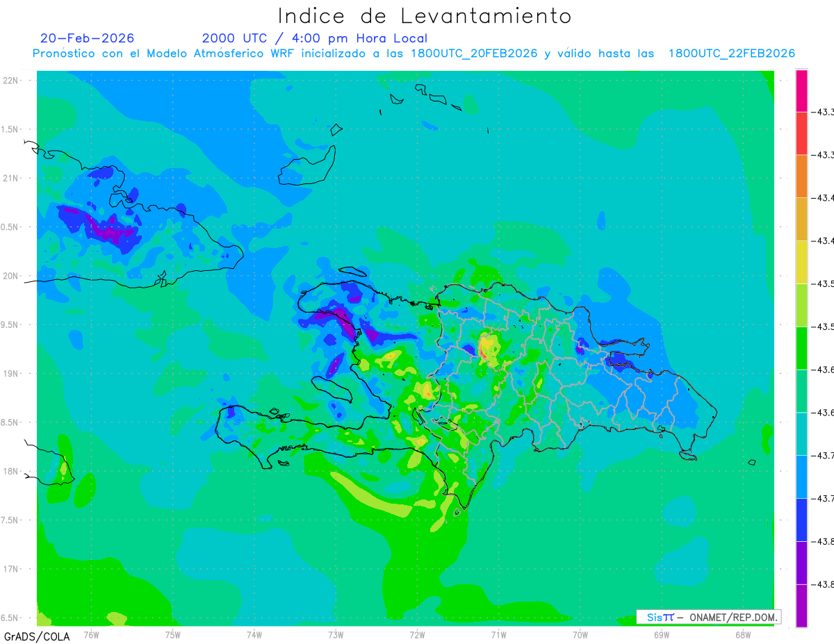This screenshot has width=834, height=644.
Task: Click the '72W' longitude label
Action: pos(417,634)
